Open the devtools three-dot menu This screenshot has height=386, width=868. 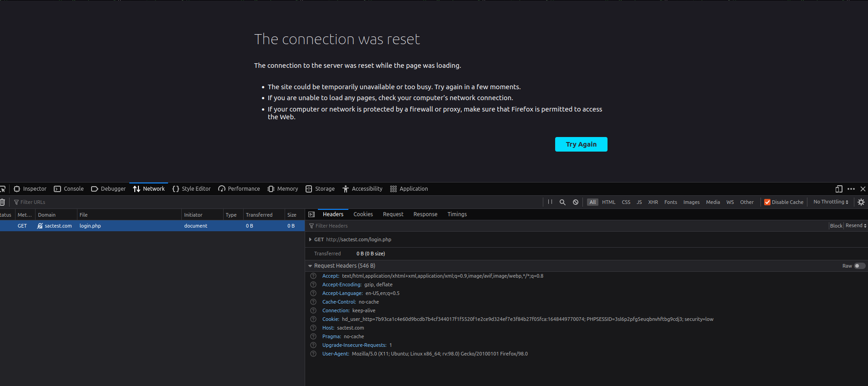pyautogui.click(x=851, y=189)
